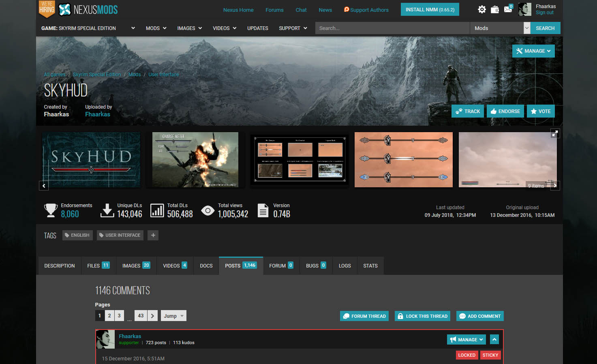The height and width of the screenshot is (364, 597).
Task: Click Install NMM button
Action: 430,9
